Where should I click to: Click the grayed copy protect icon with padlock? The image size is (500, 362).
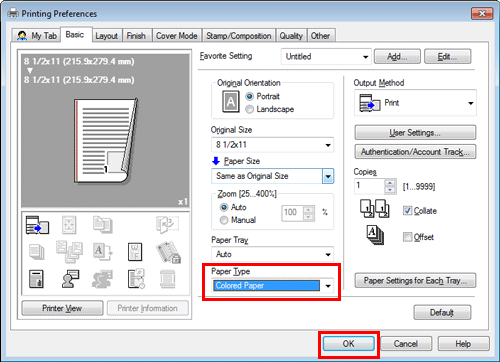coord(168,252)
